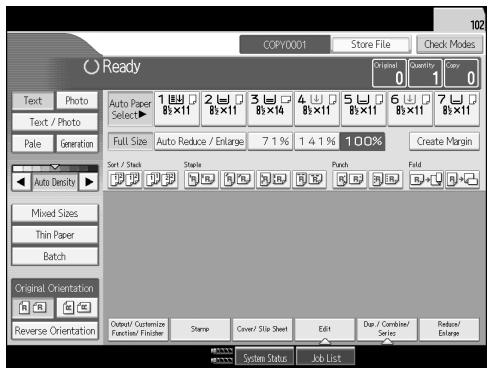Image resolution: width=493 pixels, height=370 pixels.
Task: Open Cover/Slip Sheet settings
Action: pyautogui.click(x=262, y=329)
